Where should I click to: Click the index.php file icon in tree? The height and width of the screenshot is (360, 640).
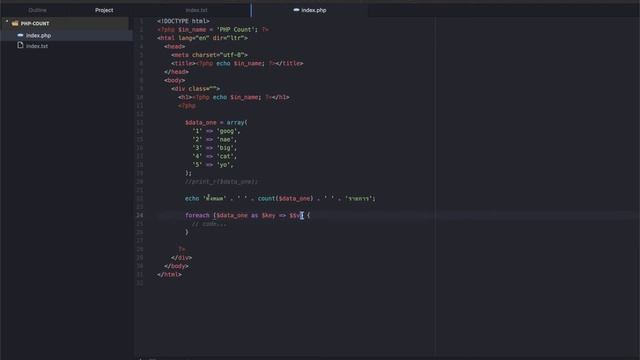(20, 35)
